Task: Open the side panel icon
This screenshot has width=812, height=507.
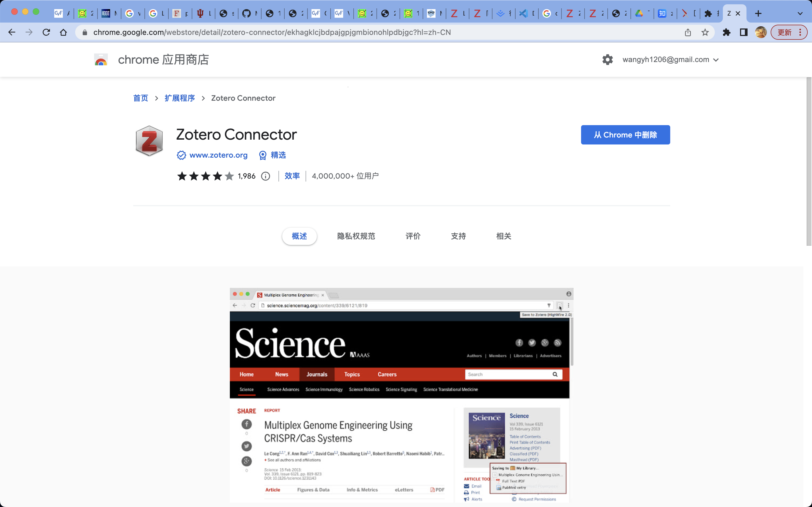Action: coord(744,32)
